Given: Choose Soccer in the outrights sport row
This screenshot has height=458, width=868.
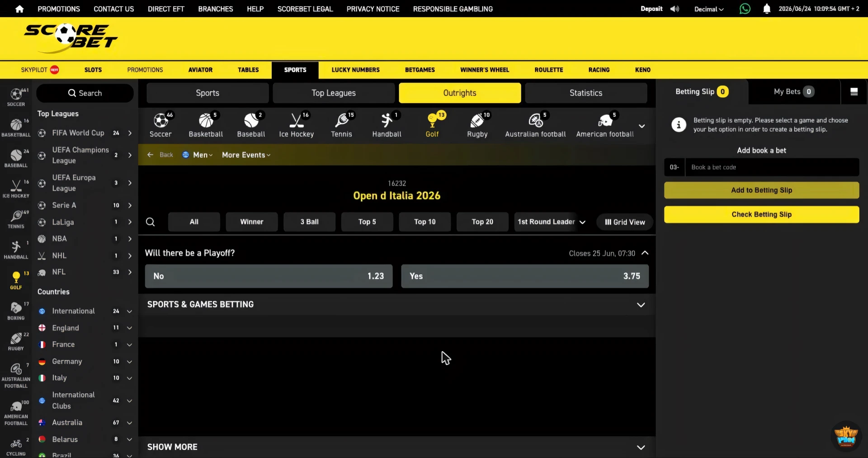Looking at the screenshot, I should [160, 125].
